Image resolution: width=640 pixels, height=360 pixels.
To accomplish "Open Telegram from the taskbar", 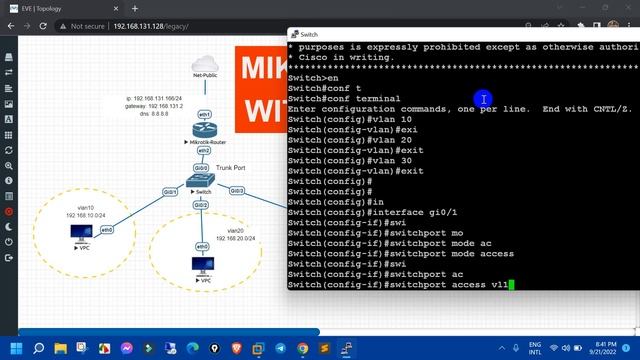I will (280, 348).
